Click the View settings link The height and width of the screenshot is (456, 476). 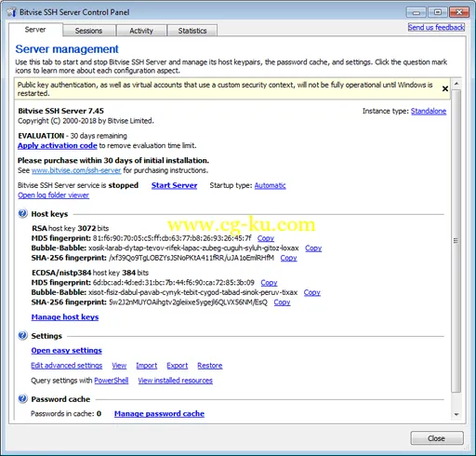[119, 366]
